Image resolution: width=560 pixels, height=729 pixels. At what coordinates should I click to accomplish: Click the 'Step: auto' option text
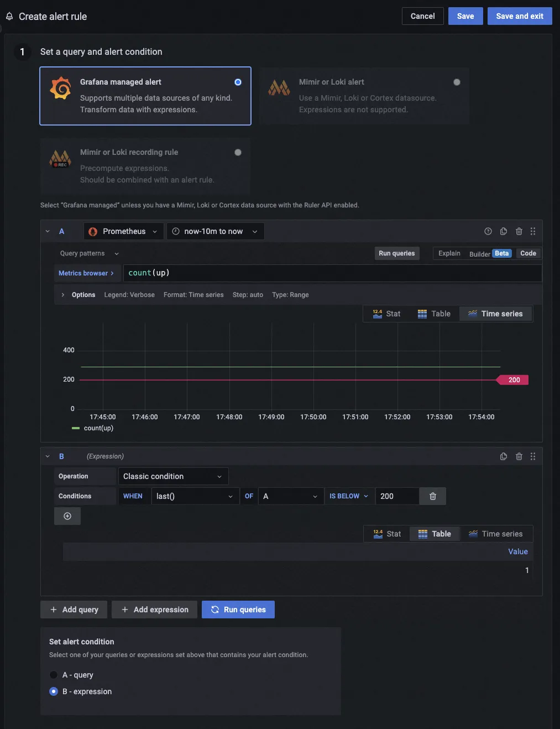(248, 295)
